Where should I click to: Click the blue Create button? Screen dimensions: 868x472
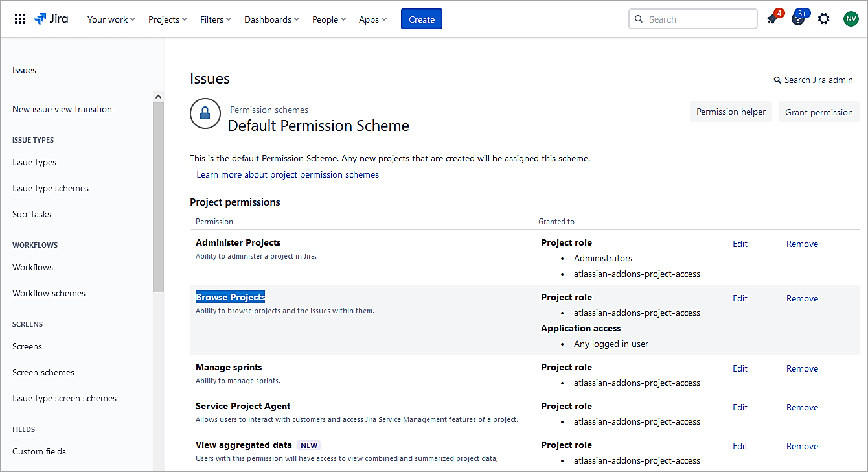click(x=421, y=19)
